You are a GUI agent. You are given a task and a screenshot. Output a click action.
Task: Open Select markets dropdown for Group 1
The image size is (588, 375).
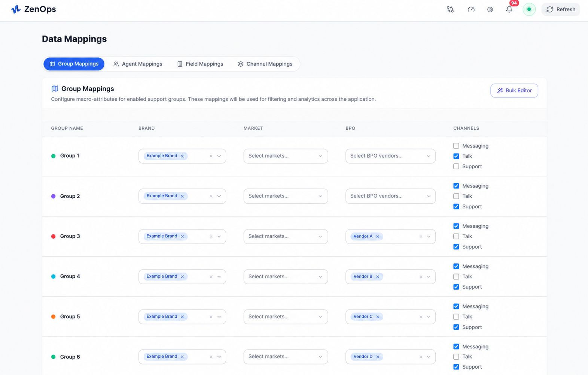[x=286, y=156]
